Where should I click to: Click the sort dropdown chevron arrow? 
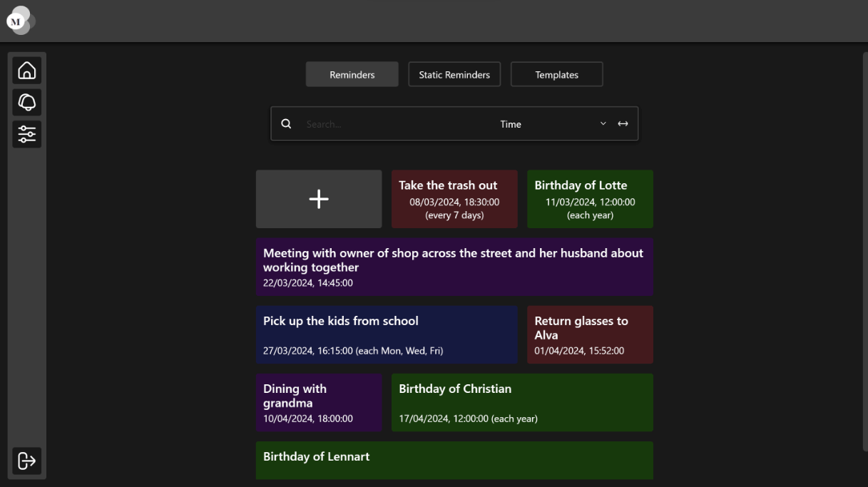click(x=603, y=124)
